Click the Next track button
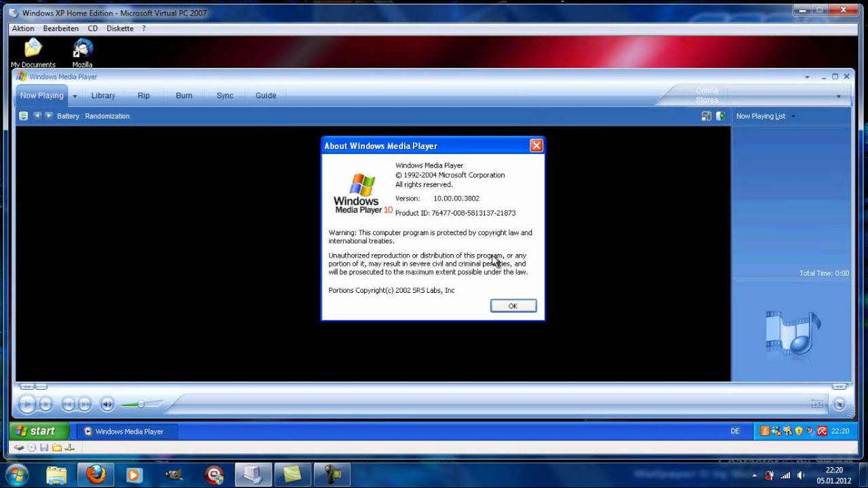 pos(84,405)
